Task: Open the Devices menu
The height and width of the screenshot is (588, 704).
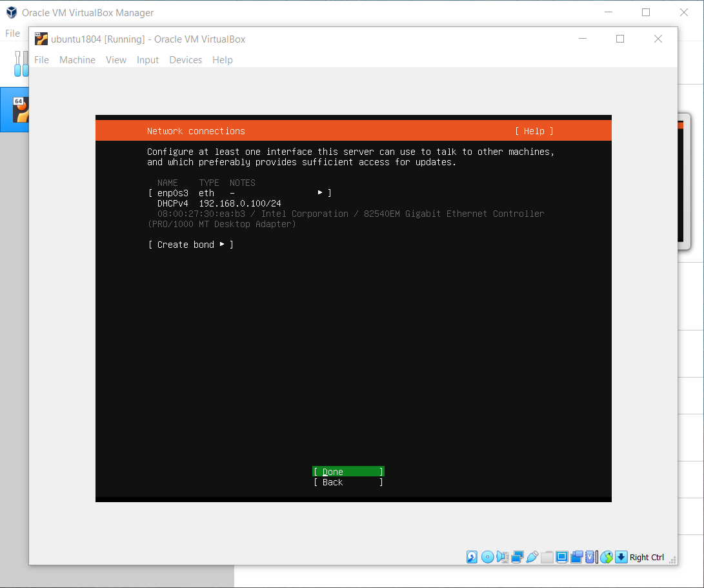Action: tap(185, 60)
